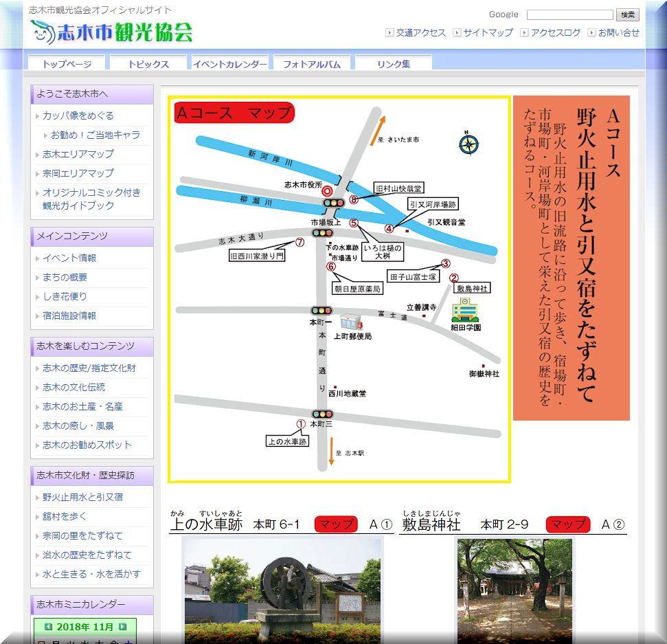
Task: Open 水と生きる・水を活かす link
Action: click(x=91, y=574)
